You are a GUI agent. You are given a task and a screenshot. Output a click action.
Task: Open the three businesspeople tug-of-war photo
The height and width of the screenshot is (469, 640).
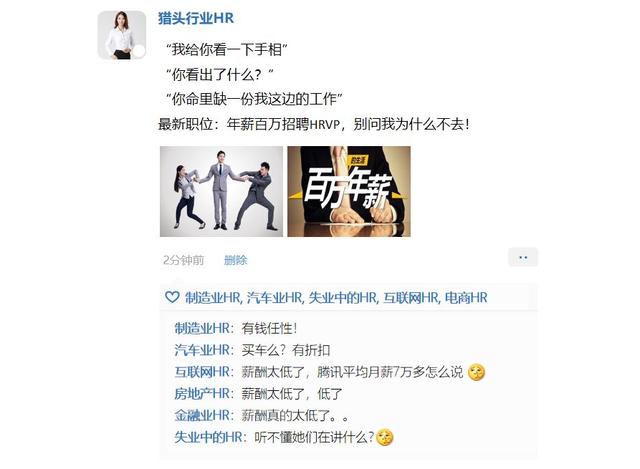pyautogui.click(x=221, y=191)
